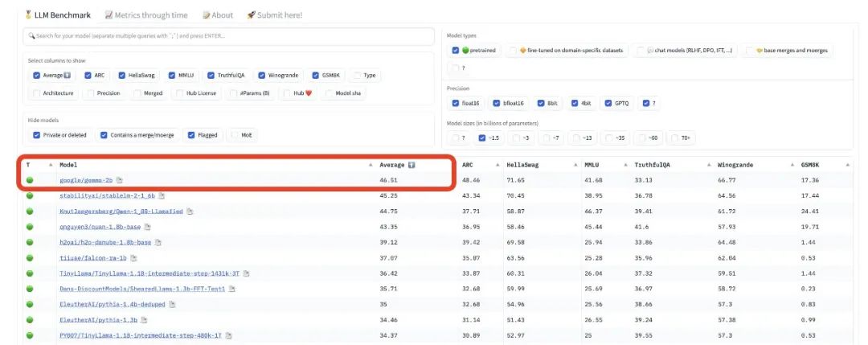Click the document icon next to tiiuae/falcon-rw-1b
Image resolution: width=868 pixels, height=345 pixels.
point(133,257)
